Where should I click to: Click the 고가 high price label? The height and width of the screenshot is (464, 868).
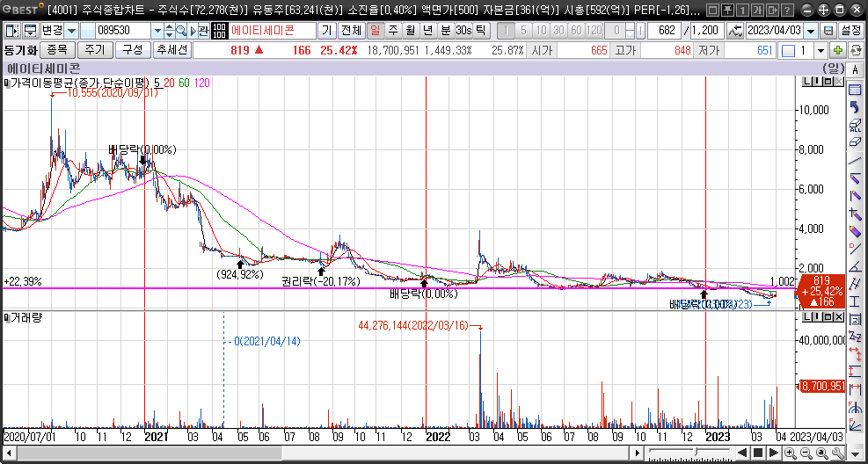(x=624, y=51)
